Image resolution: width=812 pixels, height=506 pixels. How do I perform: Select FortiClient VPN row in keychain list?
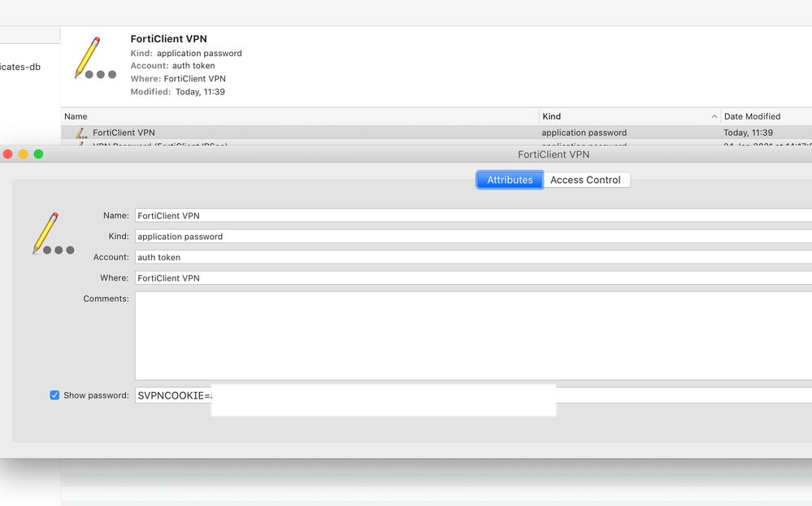(436, 133)
